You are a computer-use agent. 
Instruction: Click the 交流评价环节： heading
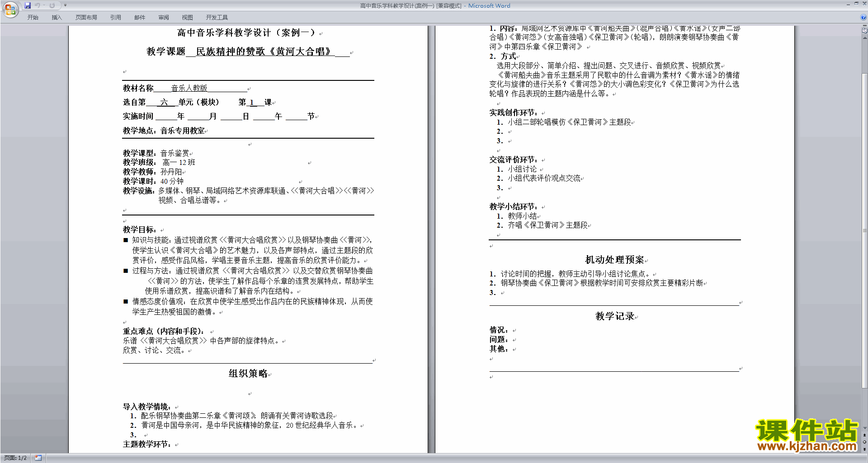(514, 159)
